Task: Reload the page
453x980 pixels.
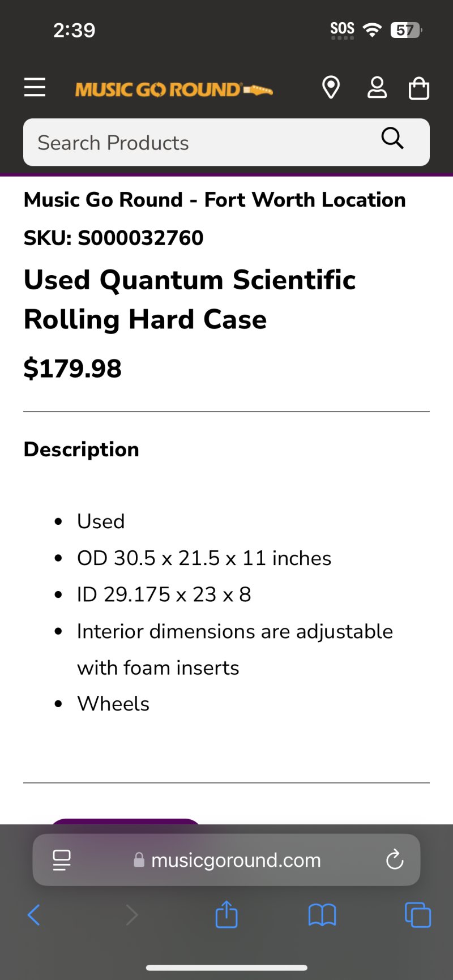Action: pyautogui.click(x=394, y=860)
